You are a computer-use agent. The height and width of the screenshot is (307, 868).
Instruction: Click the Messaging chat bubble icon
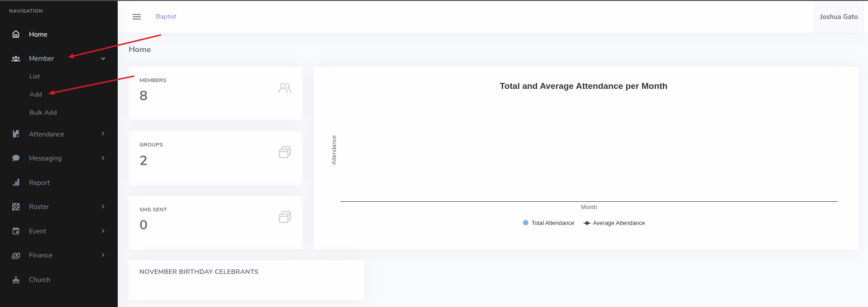[16, 158]
